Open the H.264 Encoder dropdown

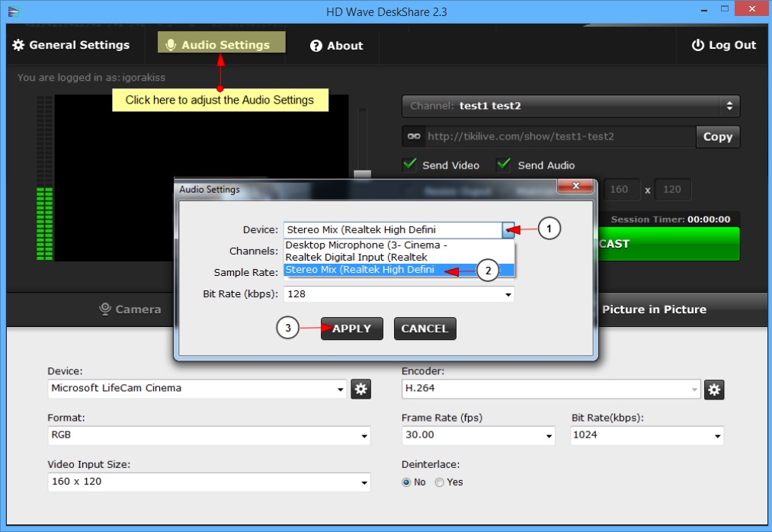pyautogui.click(x=551, y=389)
